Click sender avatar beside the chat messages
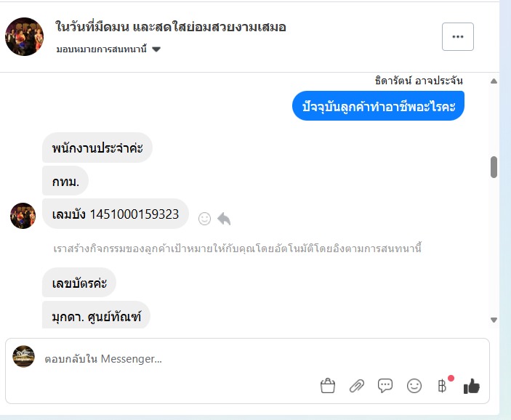The height and width of the screenshot is (420, 511). 23,216
